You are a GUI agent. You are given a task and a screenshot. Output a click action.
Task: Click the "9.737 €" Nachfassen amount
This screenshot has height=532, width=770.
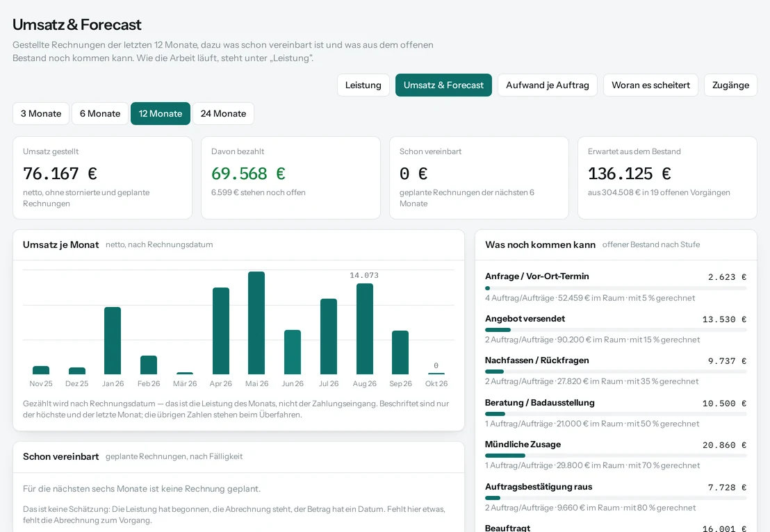728,361
